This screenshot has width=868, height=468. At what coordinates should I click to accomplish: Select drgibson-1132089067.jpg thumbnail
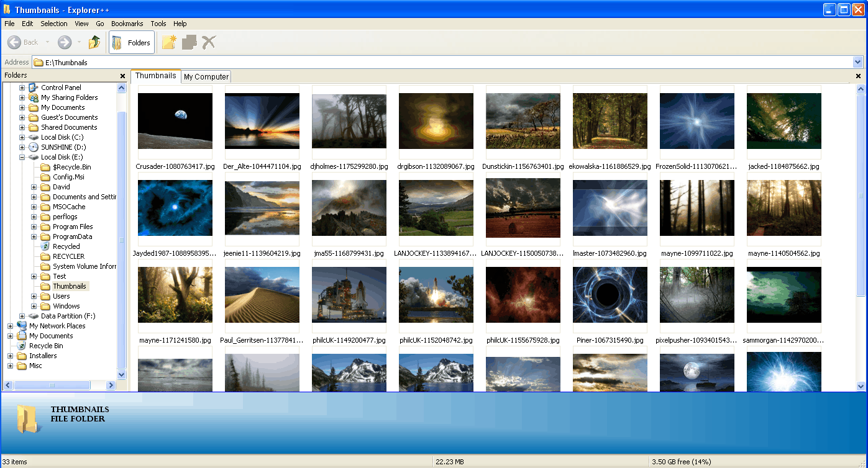pos(436,122)
